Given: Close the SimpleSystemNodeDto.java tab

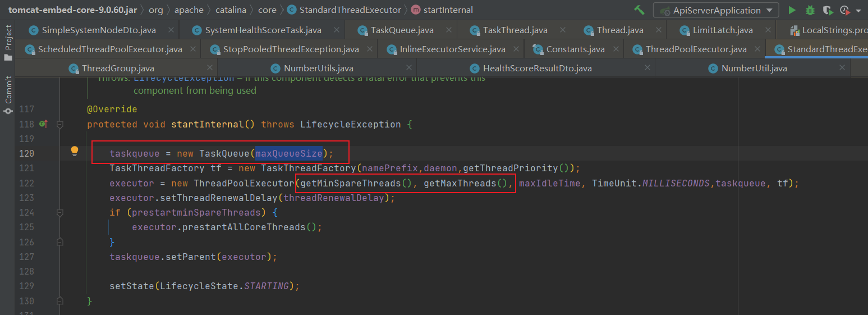Looking at the screenshot, I should tap(170, 30).
